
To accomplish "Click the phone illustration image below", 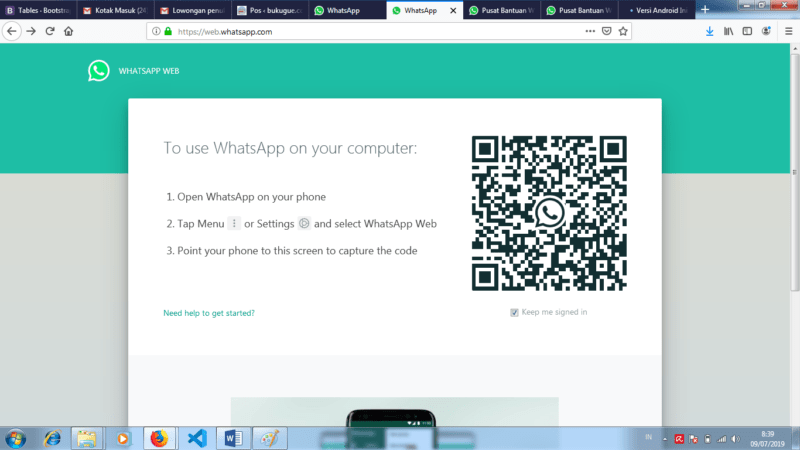I will [x=394, y=412].
